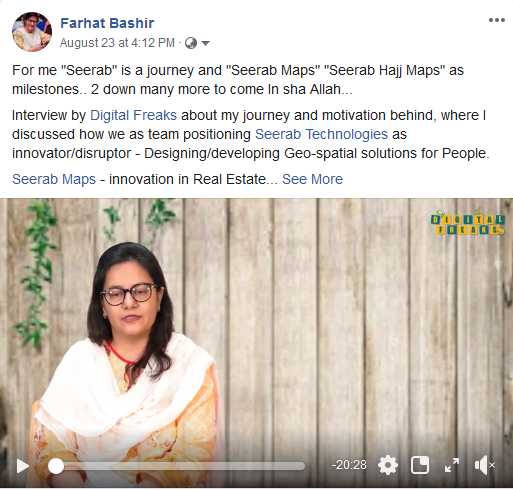Click the video progress bar track
The image size is (513, 490).
pyautogui.click(x=176, y=466)
